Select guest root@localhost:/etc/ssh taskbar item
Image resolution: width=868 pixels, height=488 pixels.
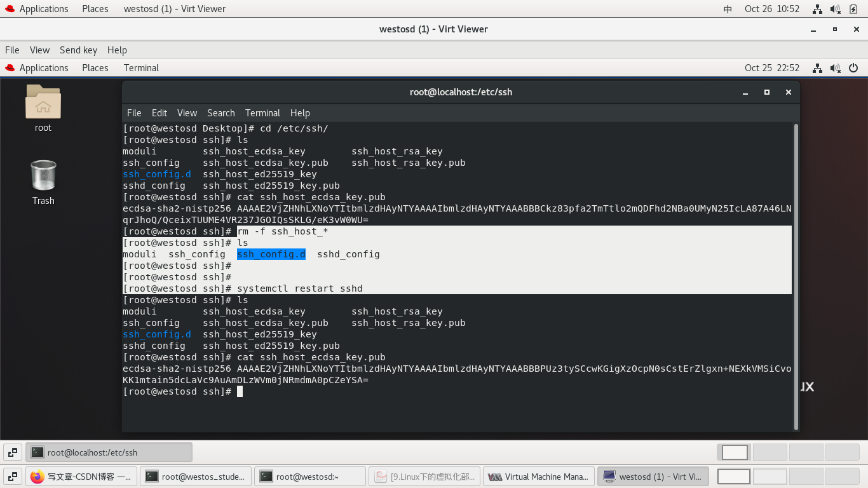pyautogui.click(x=109, y=452)
